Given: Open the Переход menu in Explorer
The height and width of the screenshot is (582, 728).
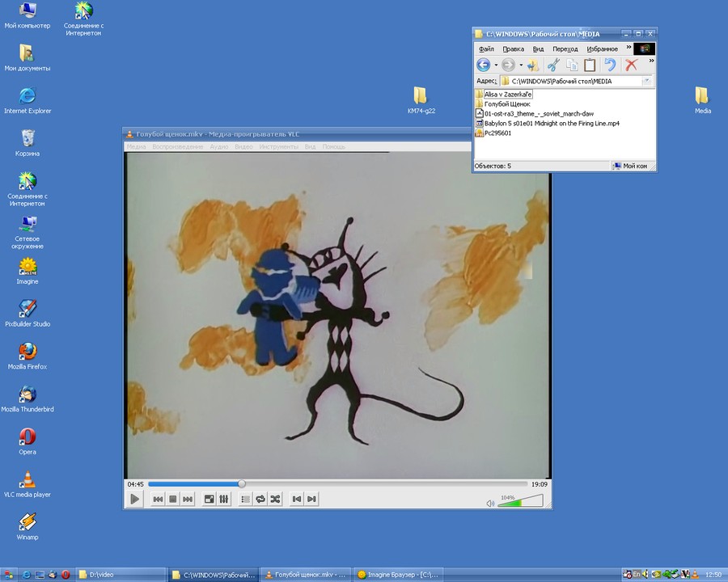Looking at the screenshot, I should pyautogui.click(x=565, y=48).
